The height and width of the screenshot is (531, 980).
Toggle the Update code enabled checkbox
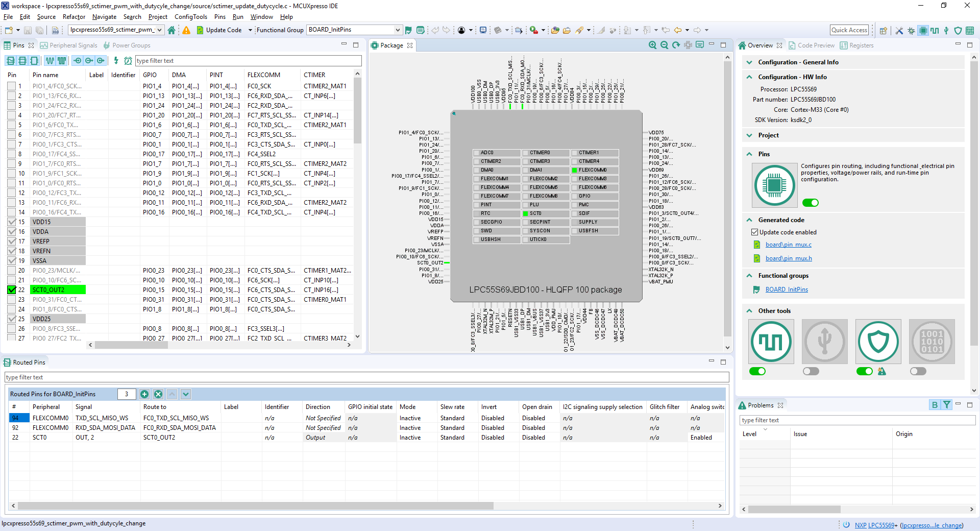(x=754, y=232)
